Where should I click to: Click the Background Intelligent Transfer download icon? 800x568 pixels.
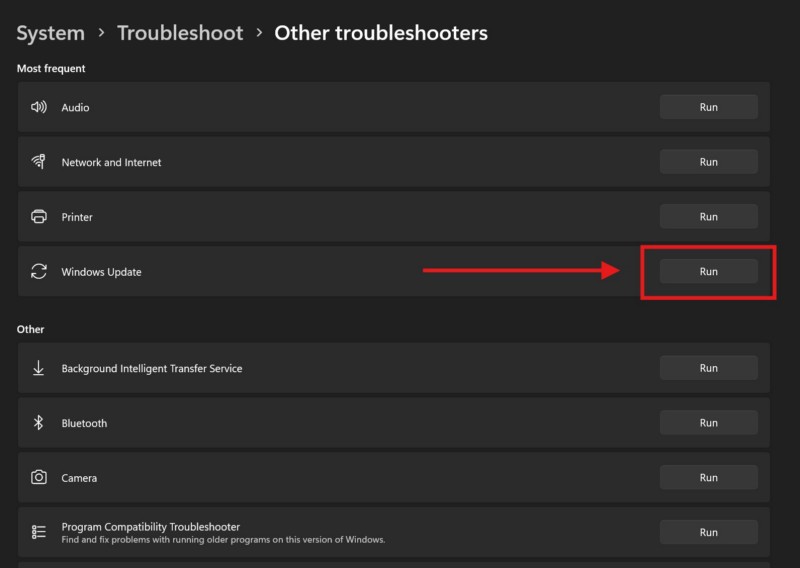39,368
